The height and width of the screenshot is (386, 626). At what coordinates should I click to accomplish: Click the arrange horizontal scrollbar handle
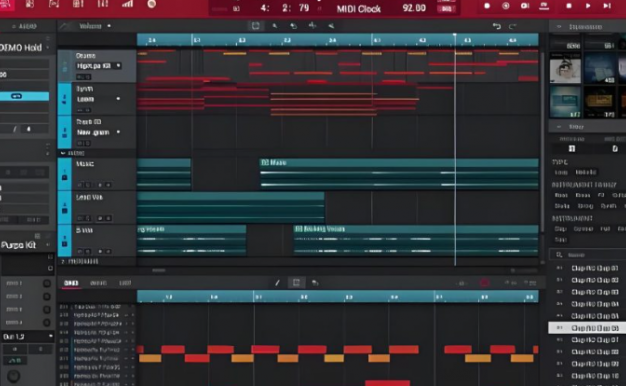point(158,270)
